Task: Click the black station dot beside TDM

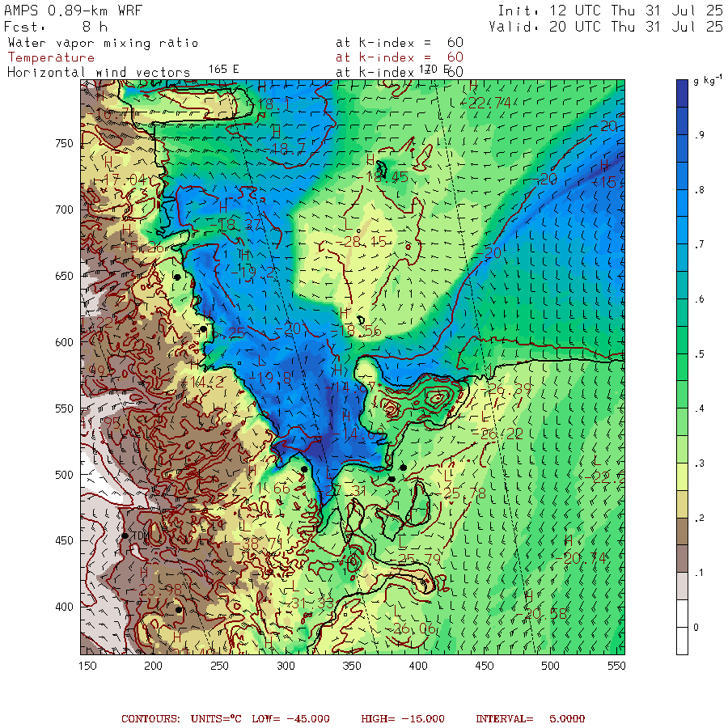Action: click(125, 535)
